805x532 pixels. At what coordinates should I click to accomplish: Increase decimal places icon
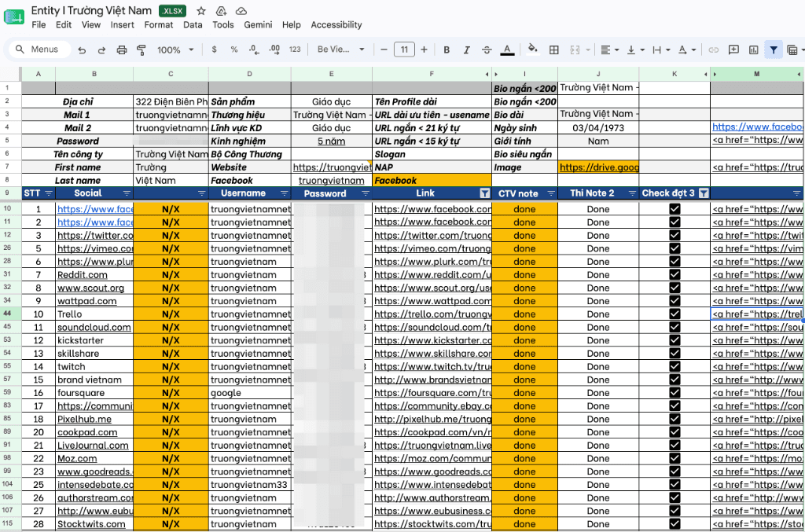[x=274, y=50]
